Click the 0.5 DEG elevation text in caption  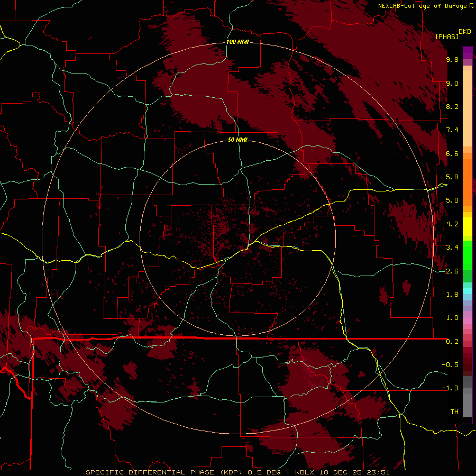coord(265,472)
